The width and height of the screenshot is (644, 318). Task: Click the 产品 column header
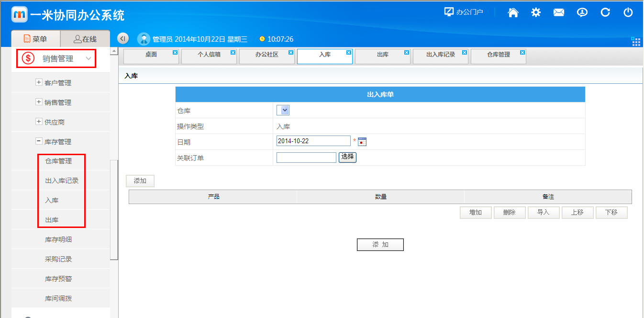213,197
